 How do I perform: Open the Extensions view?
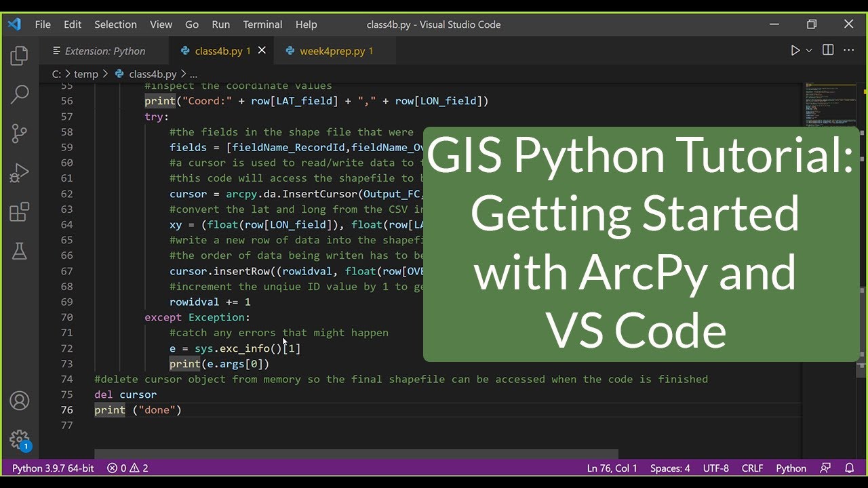19,212
